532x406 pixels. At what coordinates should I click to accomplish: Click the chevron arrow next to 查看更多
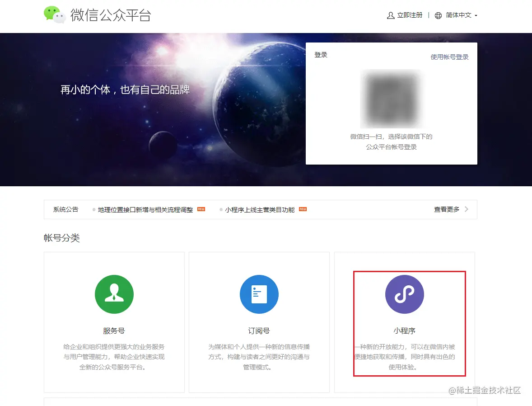coord(467,209)
